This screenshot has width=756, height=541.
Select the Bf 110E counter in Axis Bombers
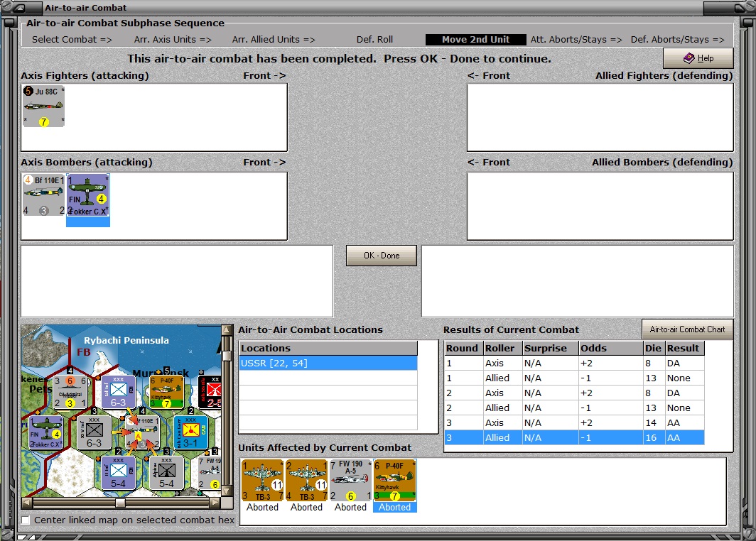coord(43,195)
